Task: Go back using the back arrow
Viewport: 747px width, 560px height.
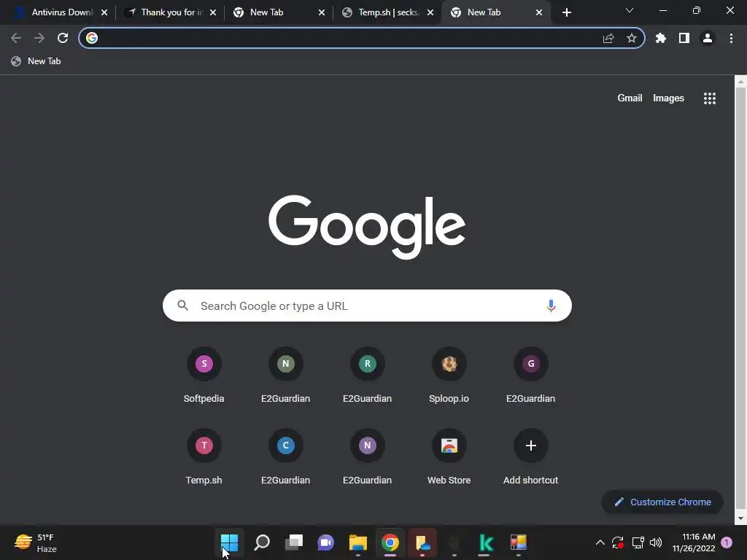Action: coord(16,38)
